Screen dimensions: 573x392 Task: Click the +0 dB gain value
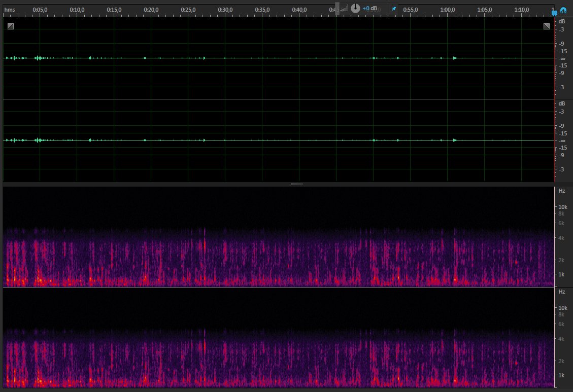(369, 9)
